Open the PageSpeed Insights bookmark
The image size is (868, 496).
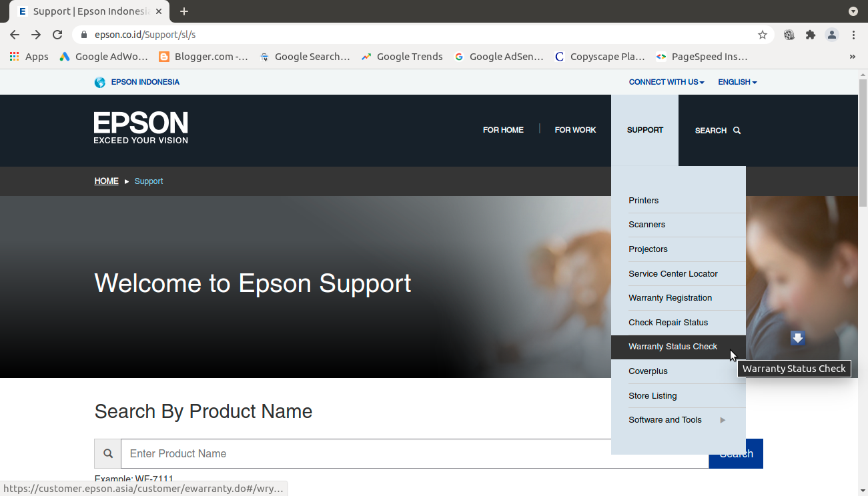[x=701, y=57]
